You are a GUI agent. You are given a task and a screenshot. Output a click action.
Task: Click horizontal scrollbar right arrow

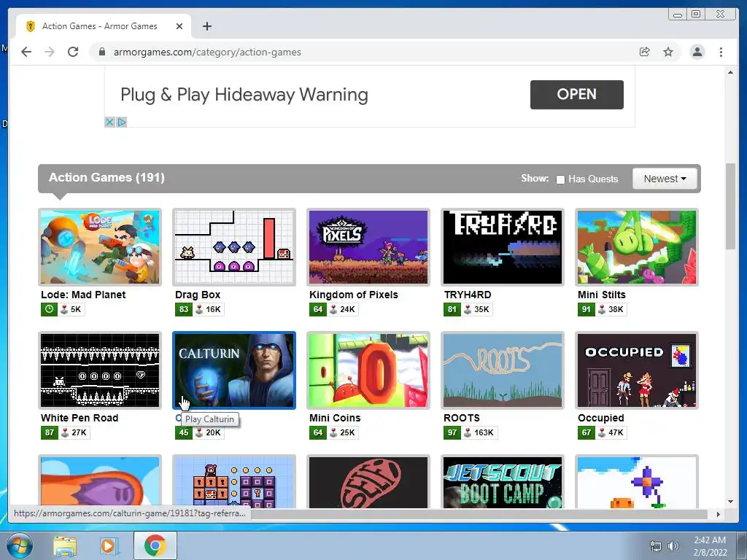coord(718,514)
